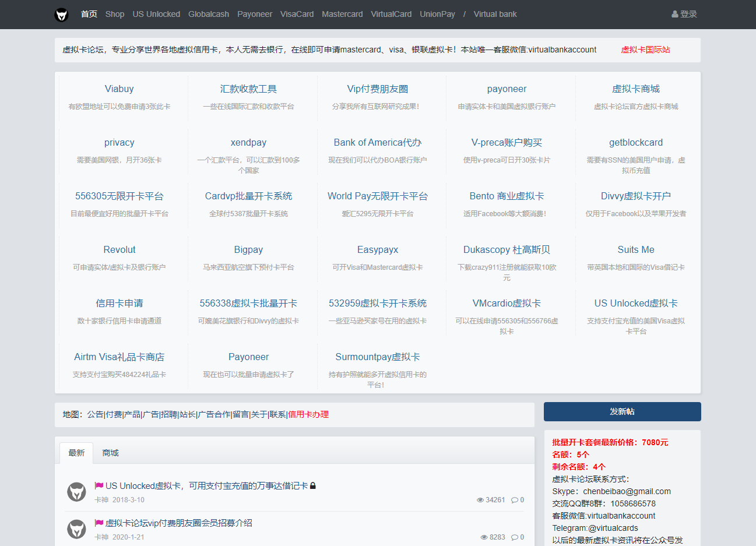Open the Suits Me link
Viewport: 756px width, 546px height.
coord(636,249)
